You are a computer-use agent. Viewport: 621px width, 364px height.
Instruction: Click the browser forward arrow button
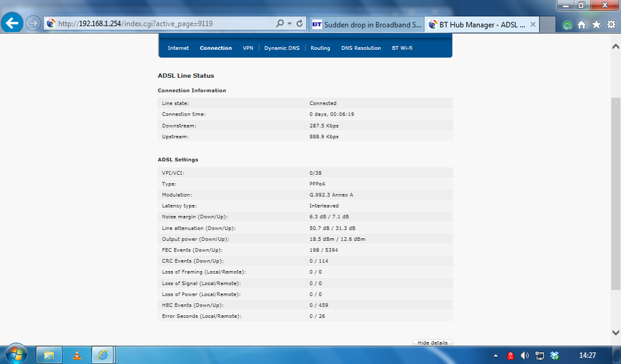[33, 24]
